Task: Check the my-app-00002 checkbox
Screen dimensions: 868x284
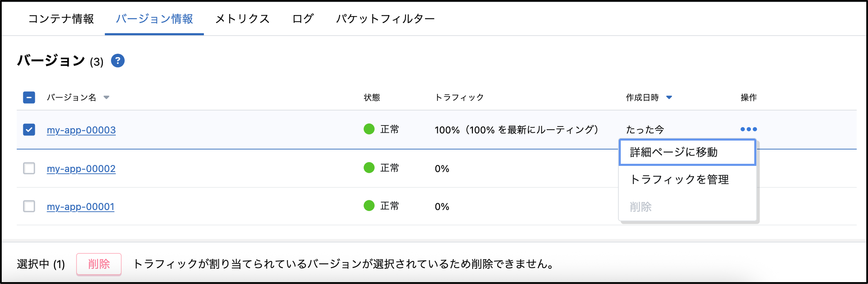Action: point(29,168)
